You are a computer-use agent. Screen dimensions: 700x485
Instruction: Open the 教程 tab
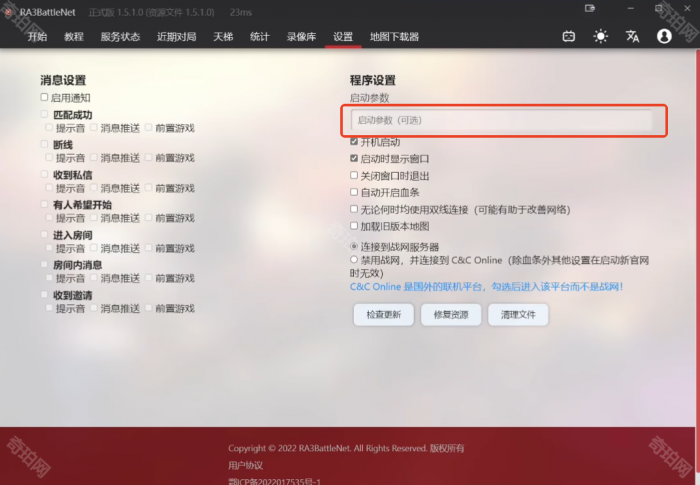[x=74, y=37]
